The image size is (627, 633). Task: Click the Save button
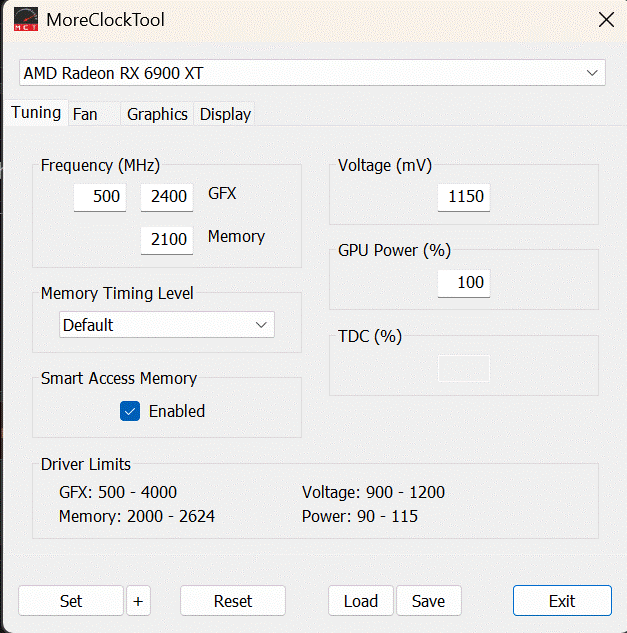tap(428, 601)
